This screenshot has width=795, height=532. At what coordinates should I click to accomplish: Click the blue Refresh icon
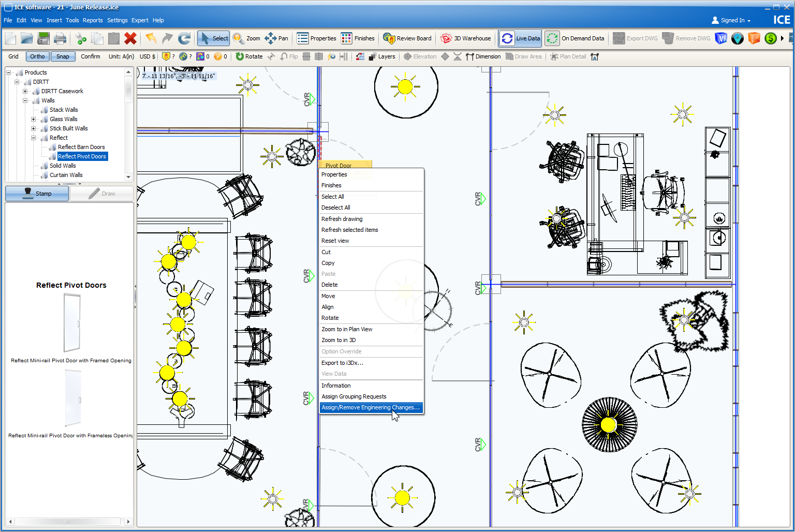point(184,38)
